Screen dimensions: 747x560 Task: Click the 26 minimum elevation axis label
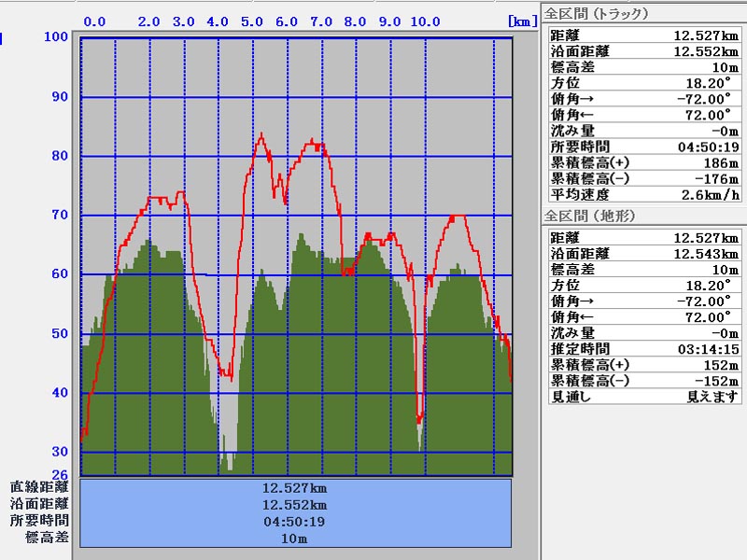60,474
